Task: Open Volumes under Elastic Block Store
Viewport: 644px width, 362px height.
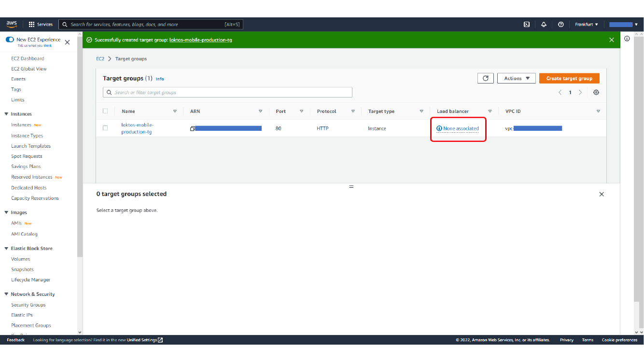Action: point(20,259)
